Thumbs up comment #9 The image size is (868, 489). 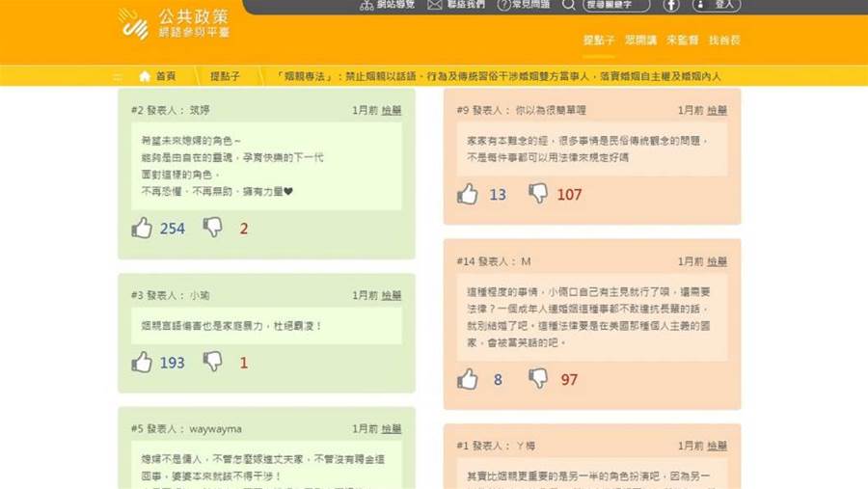(467, 194)
